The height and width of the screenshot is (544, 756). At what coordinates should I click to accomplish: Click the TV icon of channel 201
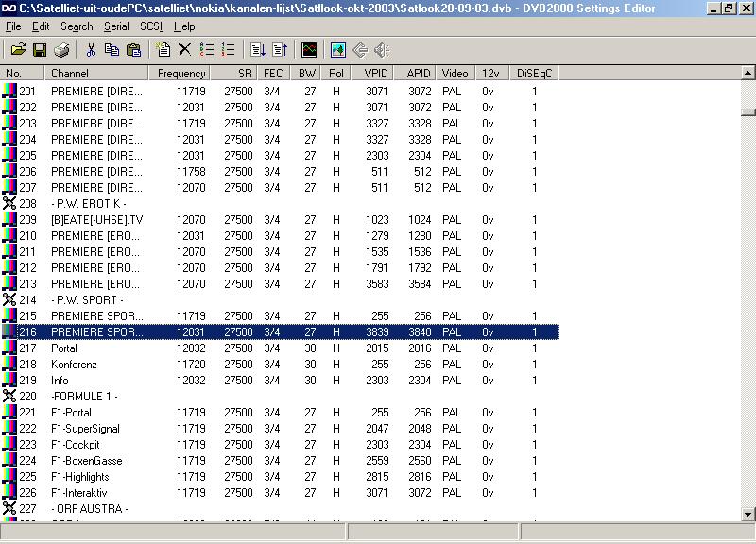coord(9,91)
